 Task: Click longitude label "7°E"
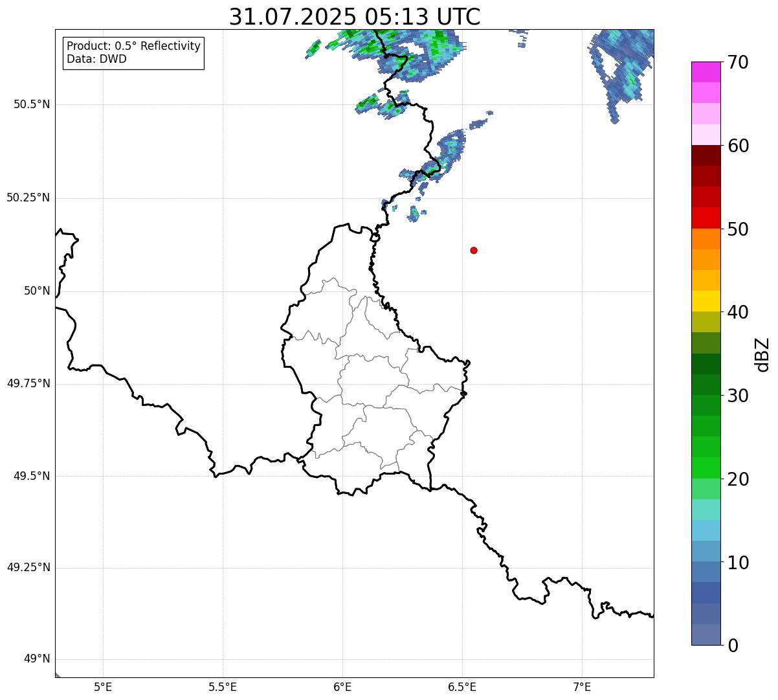pyautogui.click(x=582, y=686)
